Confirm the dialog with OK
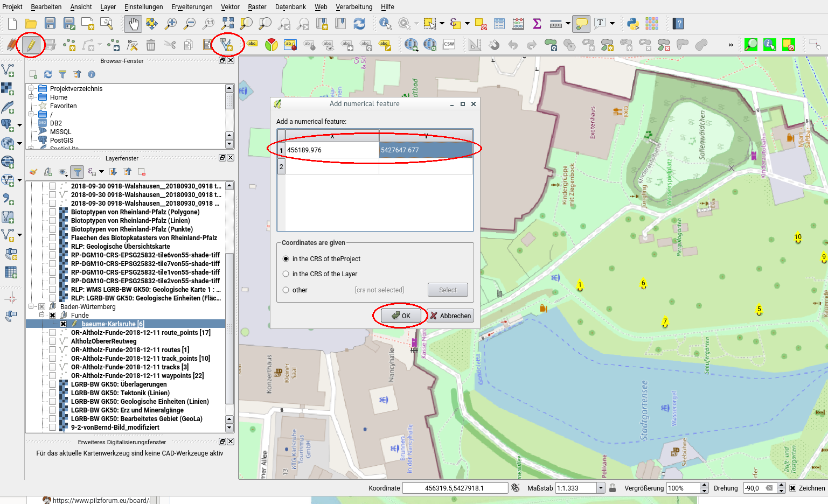 point(401,316)
